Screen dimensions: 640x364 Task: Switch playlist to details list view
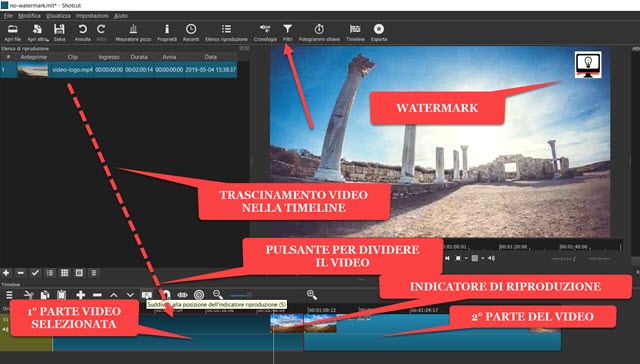click(50, 273)
